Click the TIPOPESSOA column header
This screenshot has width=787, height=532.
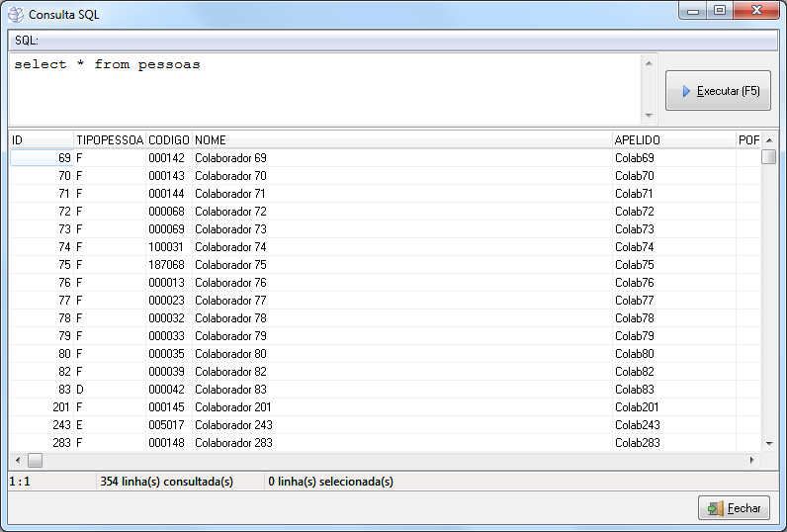(110, 140)
